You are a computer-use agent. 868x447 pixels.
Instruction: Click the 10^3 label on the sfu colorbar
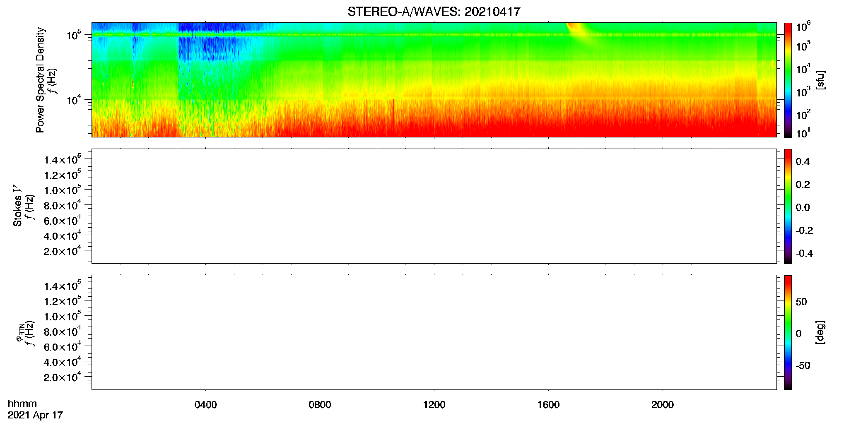pyautogui.click(x=803, y=92)
